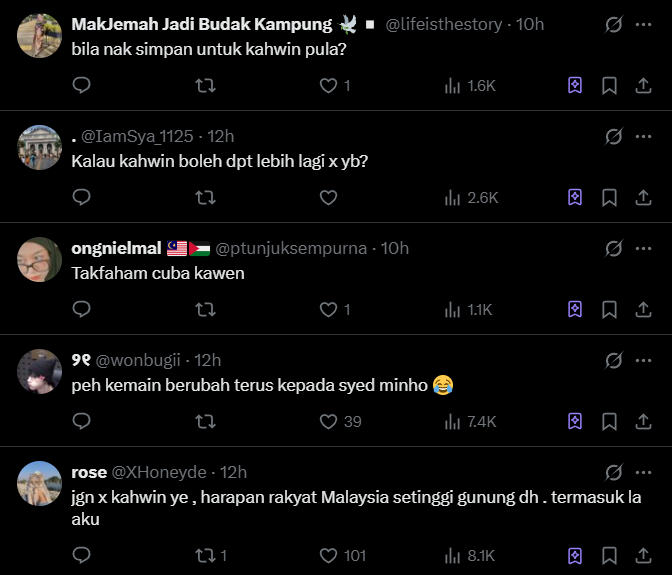Image resolution: width=672 pixels, height=575 pixels.
Task: Share the tweet by @IamSya_1125
Action: tap(643, 198)
